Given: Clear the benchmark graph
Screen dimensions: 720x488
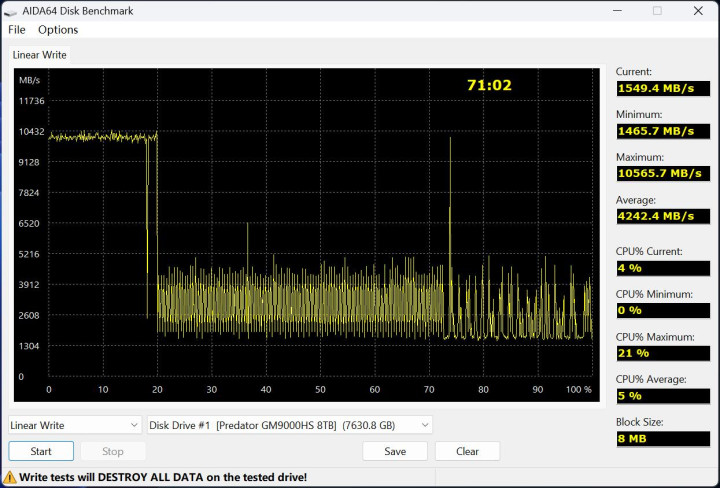Looking at the screenshot, I should (x=467, y=451).
